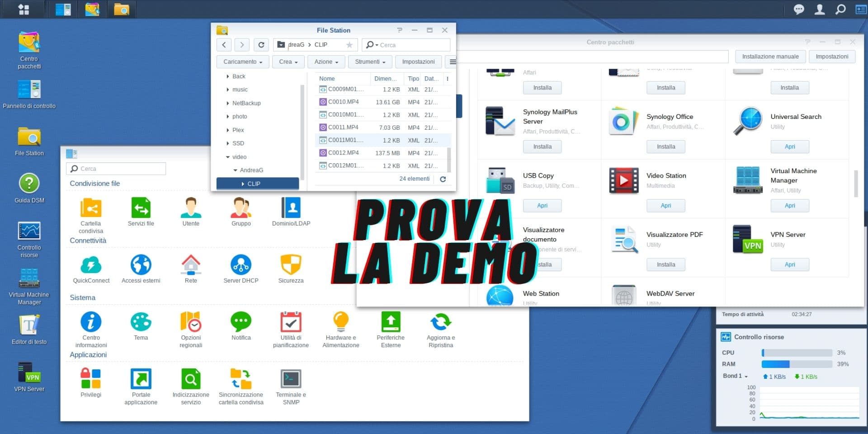Open the Crea dropdown in File Station
This screenshot has height=434, width=868.
(288, 61)
